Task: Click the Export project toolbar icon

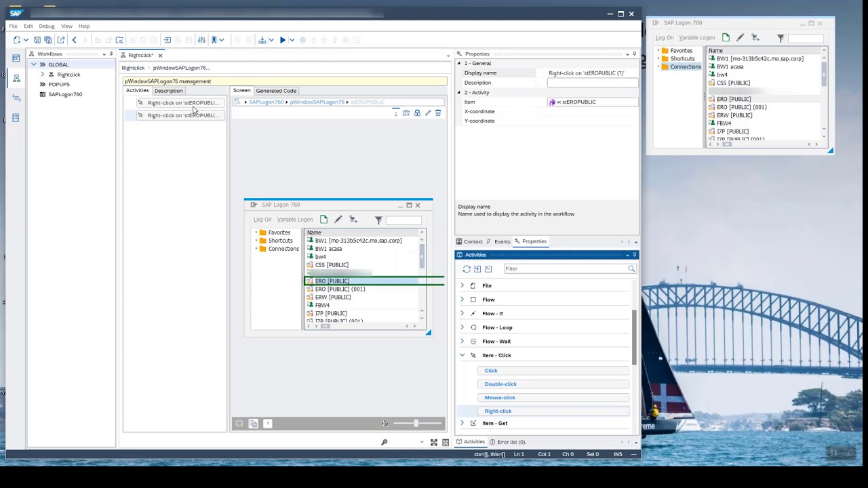Action: click(x=60, y=40)
